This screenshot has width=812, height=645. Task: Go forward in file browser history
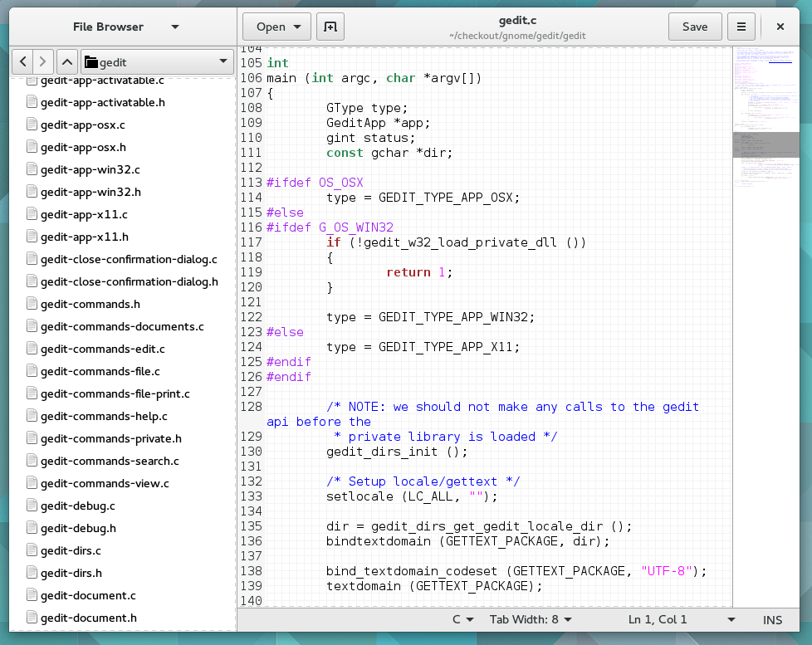click(43, 62)
